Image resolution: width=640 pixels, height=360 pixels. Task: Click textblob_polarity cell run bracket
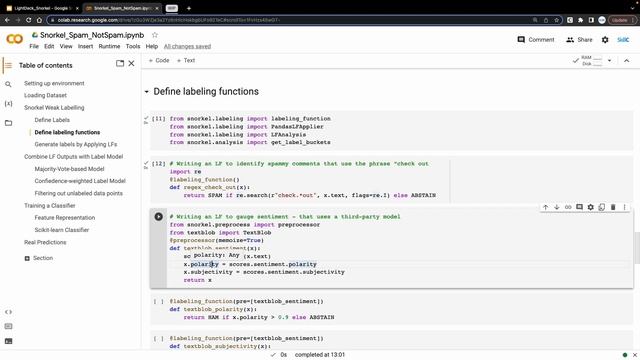159,302
